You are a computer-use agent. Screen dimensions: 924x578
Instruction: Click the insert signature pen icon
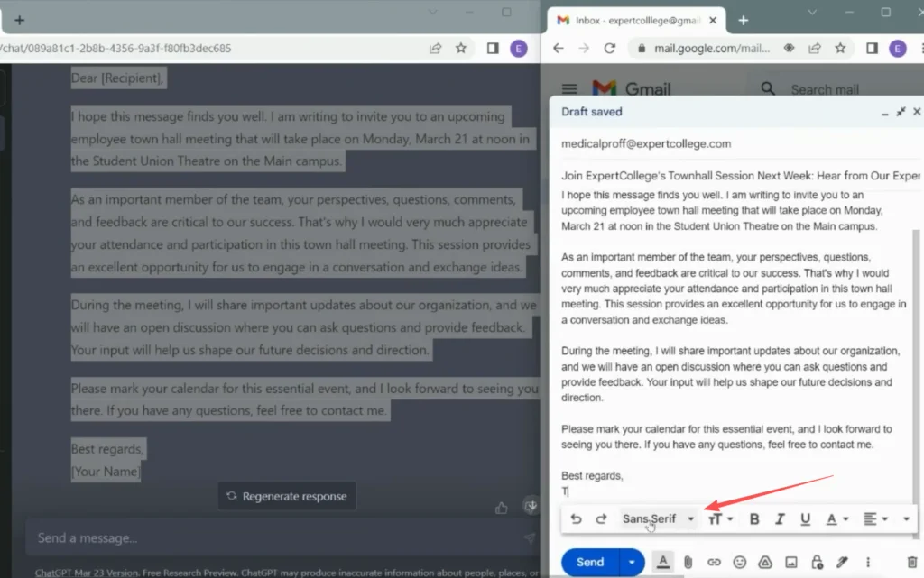(x=842, y=563)
